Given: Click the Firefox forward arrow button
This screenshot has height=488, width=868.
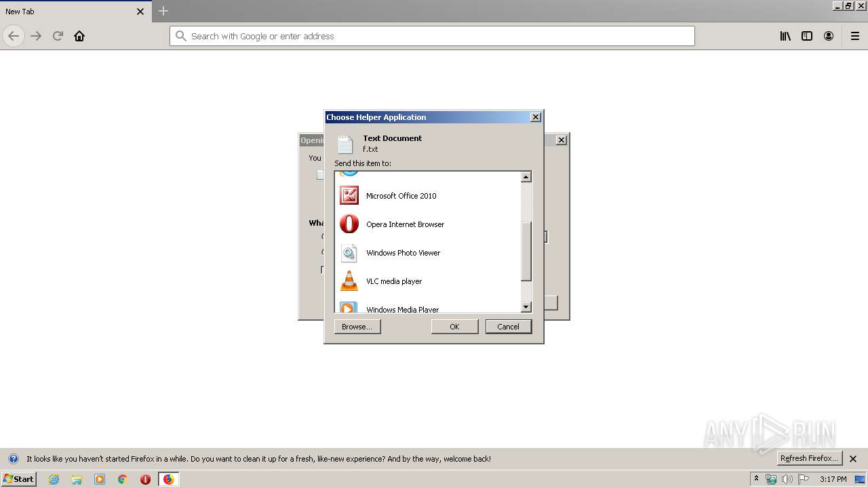Looking at the screenshot, I should click(36, 36).
